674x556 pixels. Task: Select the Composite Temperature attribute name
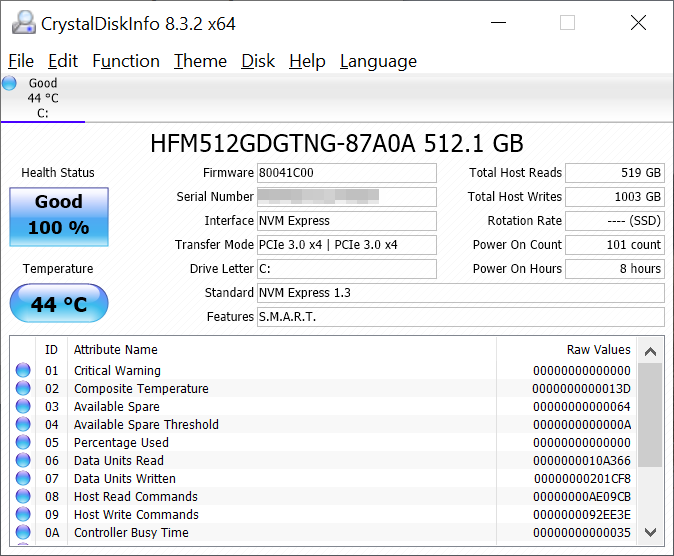tap(141, 389)
